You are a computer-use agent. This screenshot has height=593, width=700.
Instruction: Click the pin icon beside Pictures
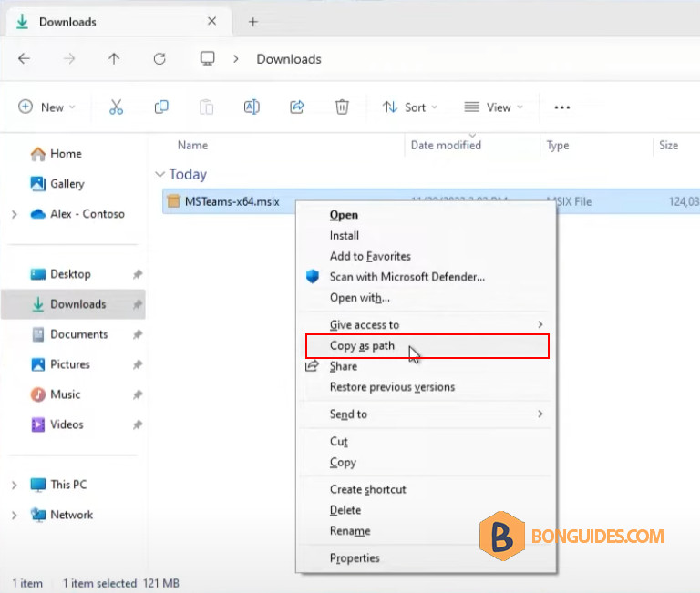(x=138, y=364)
